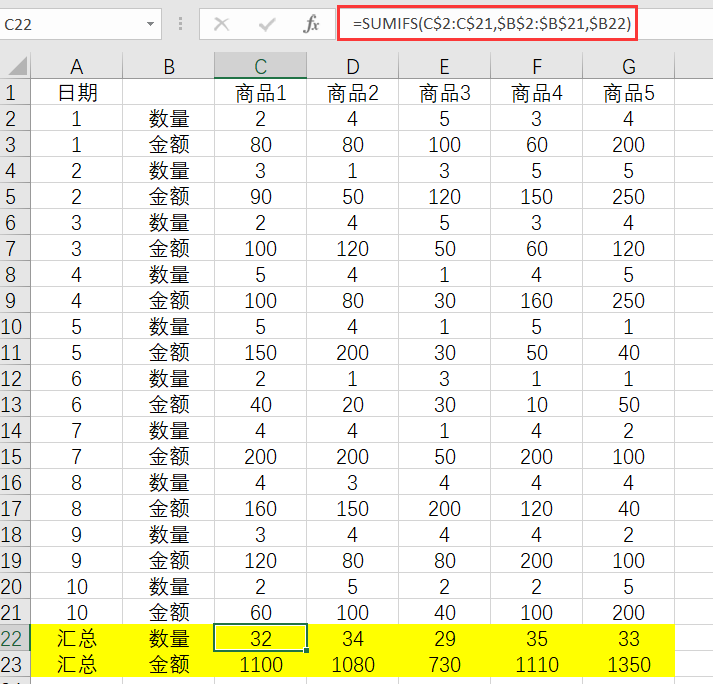
Task: Click the Select All corner triangle
Action: [x=18, y=66]
